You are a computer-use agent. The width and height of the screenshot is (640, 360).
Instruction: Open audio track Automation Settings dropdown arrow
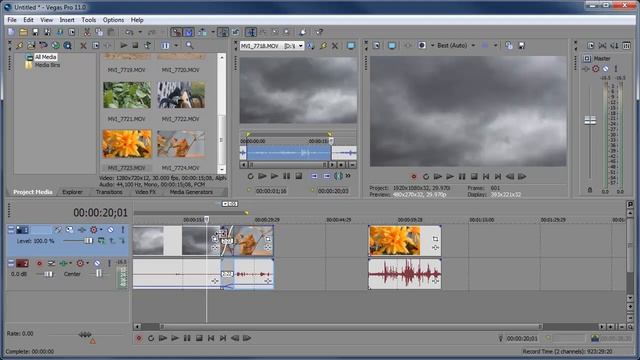[x=87, y=263]
